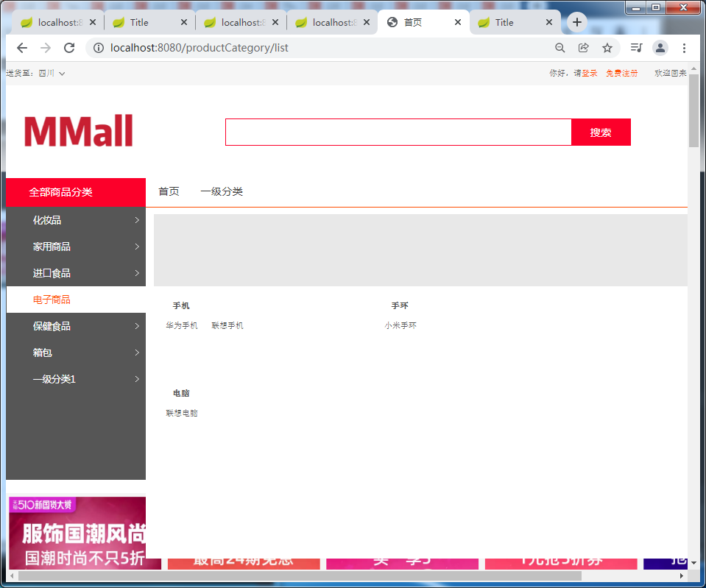706x588 pixels.
Task: Click the 免费注册 registration link
Action: click(622, 73)
